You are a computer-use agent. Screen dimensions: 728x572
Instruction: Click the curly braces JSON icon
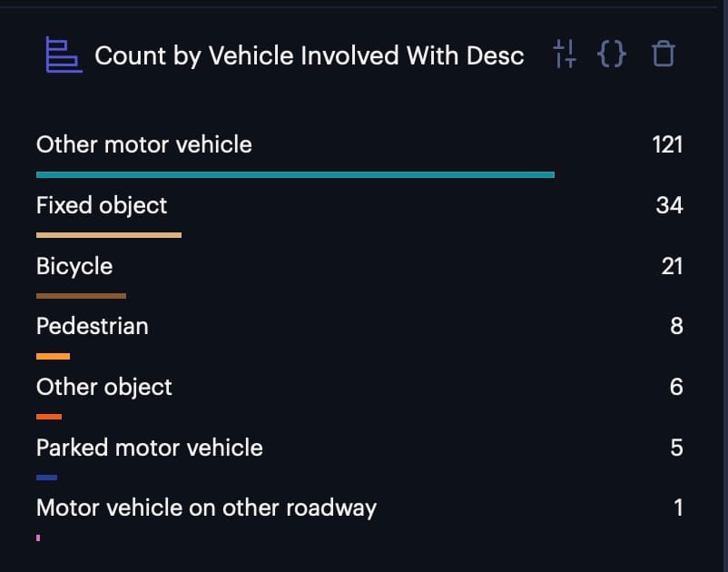coord(612,54)
